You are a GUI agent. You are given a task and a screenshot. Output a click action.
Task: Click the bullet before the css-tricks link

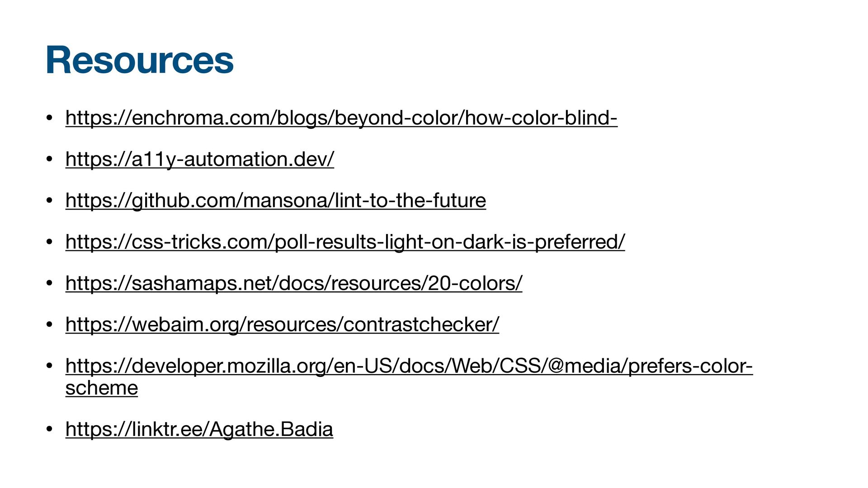(49, 242)
